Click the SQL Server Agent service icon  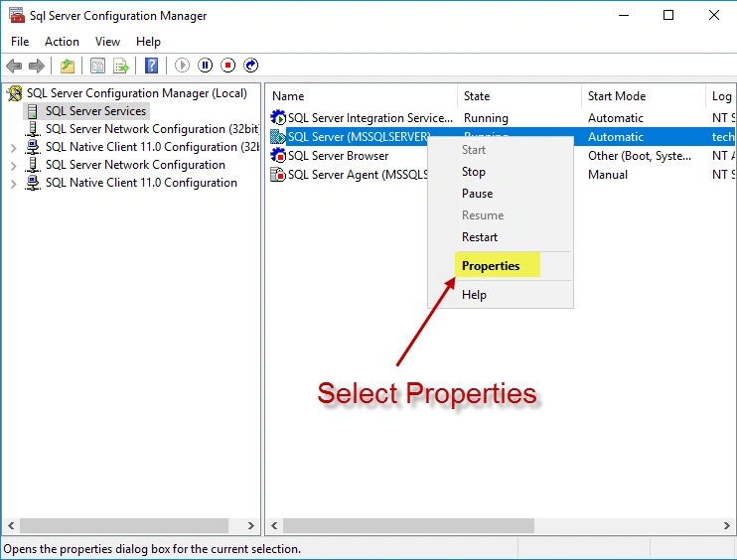278,175
